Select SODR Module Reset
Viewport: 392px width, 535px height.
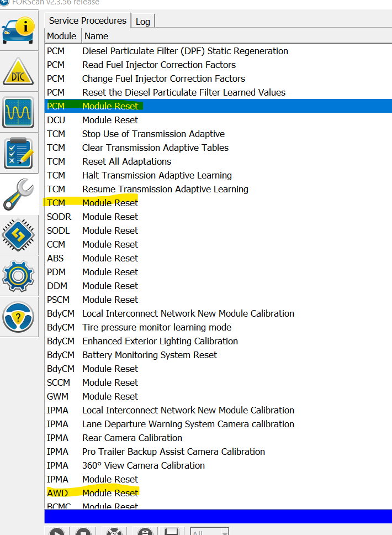tap(218, 217)
